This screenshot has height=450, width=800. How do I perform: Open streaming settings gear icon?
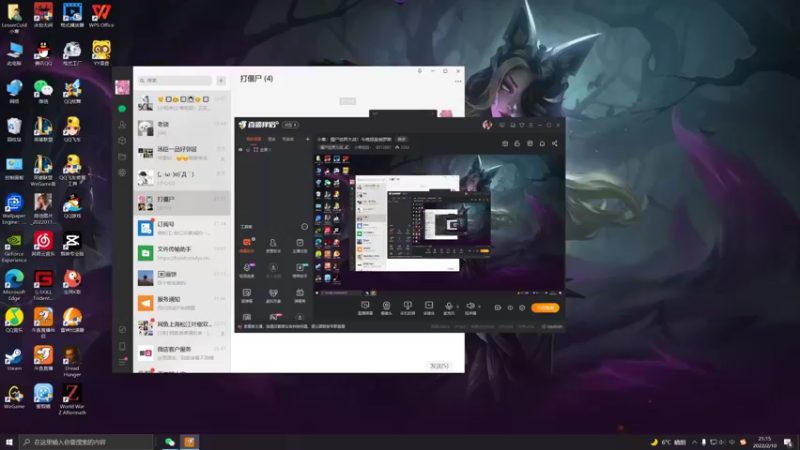522,308
